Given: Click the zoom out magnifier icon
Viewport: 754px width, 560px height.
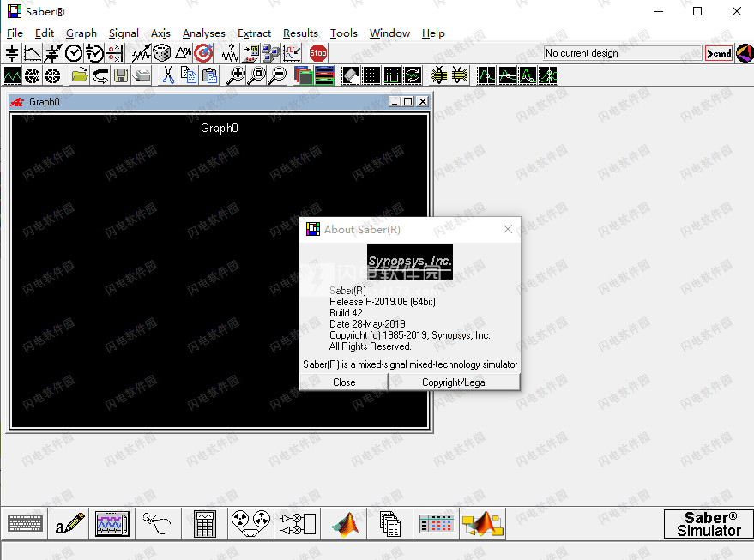Looking at the screenshot, I should (x=277, y=76).
